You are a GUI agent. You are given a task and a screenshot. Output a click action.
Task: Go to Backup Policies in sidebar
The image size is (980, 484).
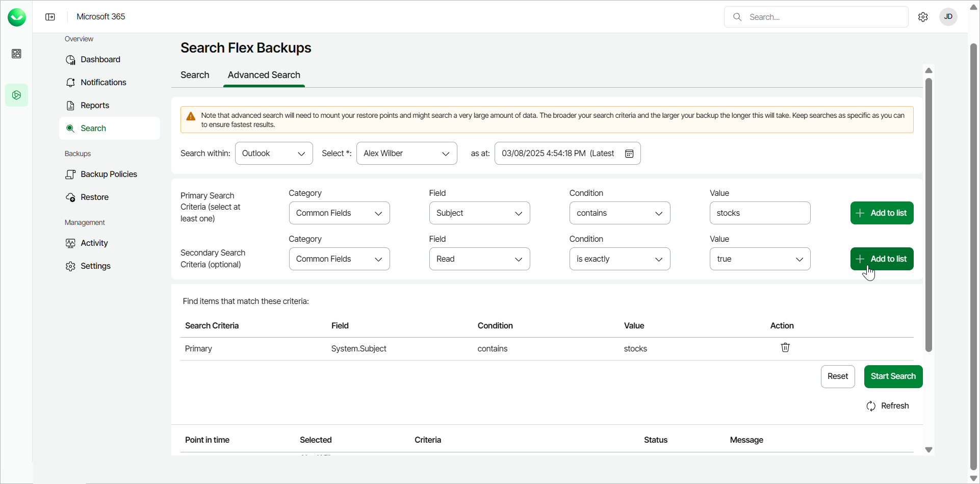pyautogui.click(x=108, y=174)
